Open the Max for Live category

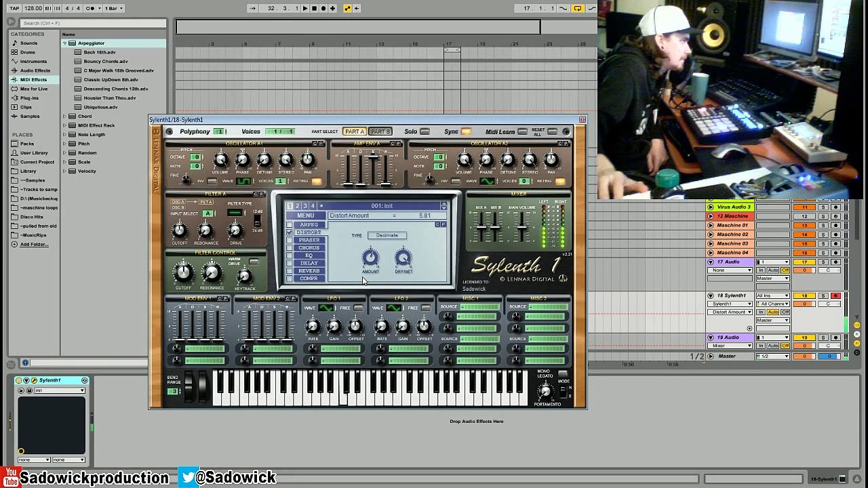pyautogui.click(x=34, y=89)
